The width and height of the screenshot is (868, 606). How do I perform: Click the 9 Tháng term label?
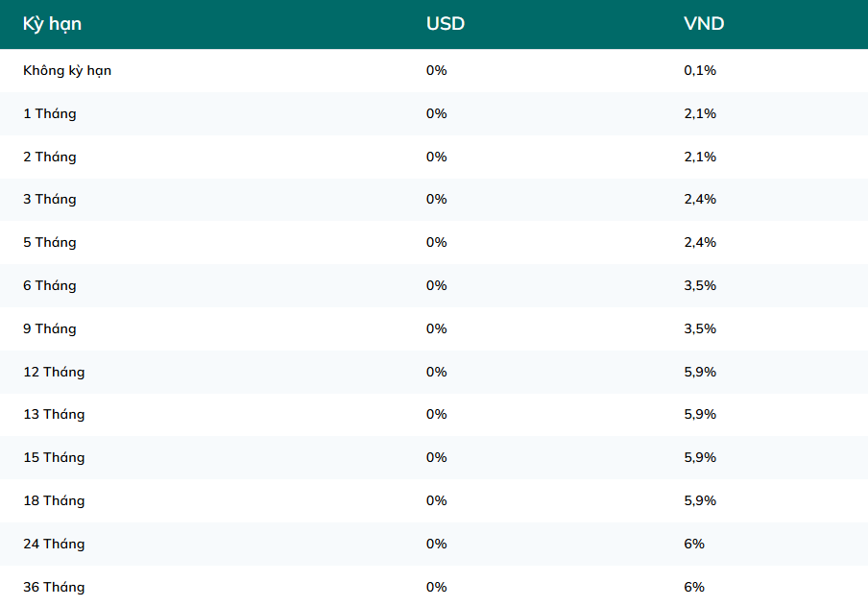[50, 329]
